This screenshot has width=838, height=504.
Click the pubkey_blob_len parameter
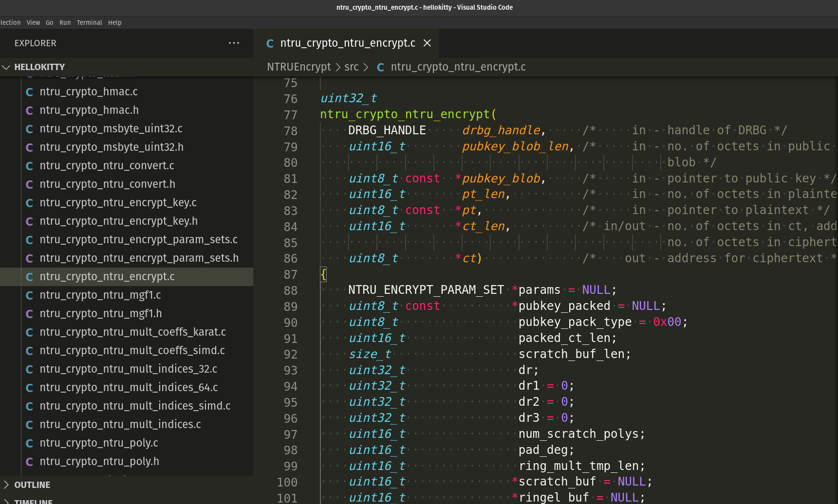(515, 146)
